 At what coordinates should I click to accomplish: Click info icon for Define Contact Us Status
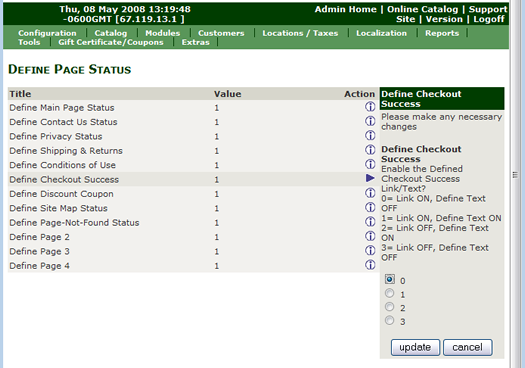pos(370,121)
